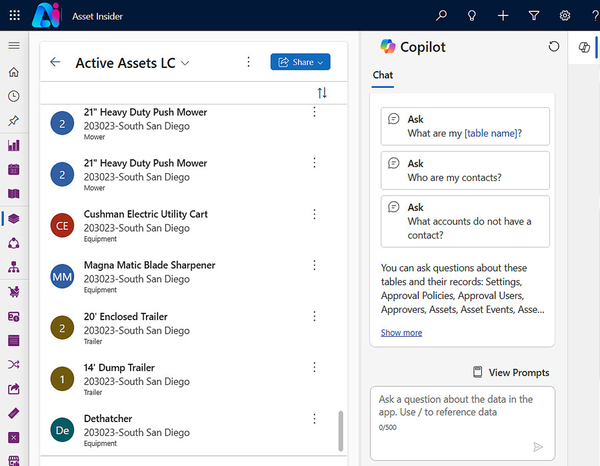Open the connected circles sidebar icon
The width and height of the screenshot is (600, 466).
click(x=14, y=243)
